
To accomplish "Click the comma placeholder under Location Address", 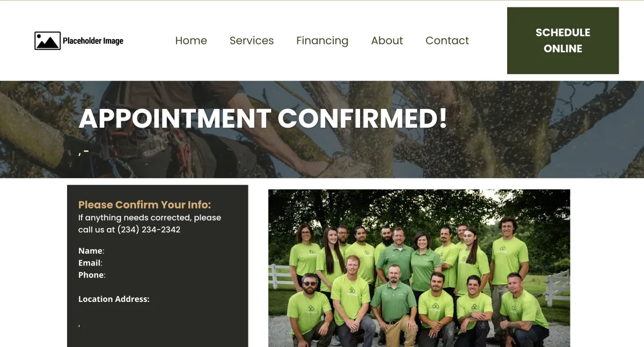I will [79, 325].
